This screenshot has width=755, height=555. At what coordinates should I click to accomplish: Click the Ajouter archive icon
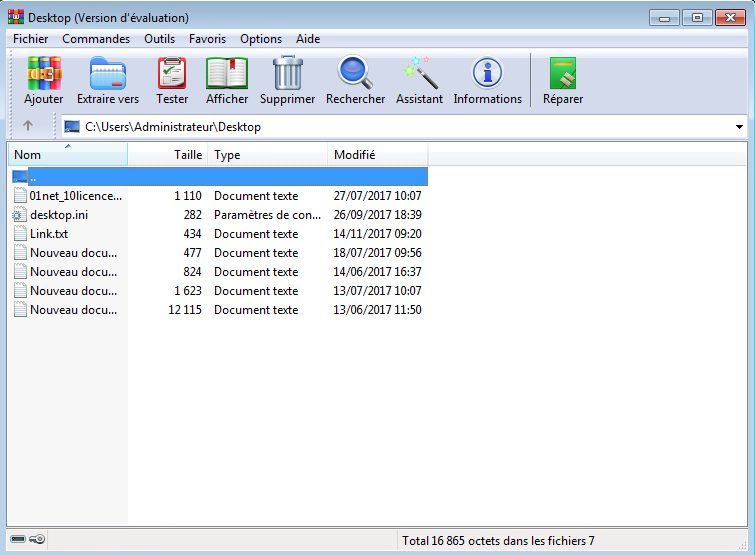(44, 73)
